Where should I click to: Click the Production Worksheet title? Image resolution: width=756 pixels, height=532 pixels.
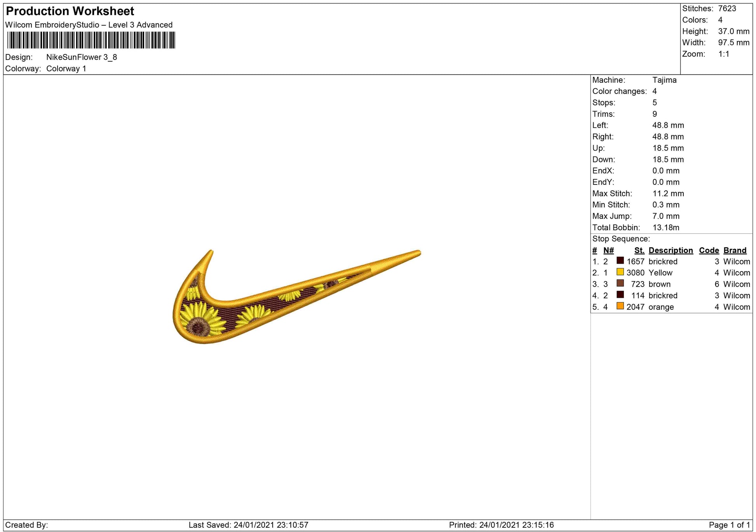[70, 11]
